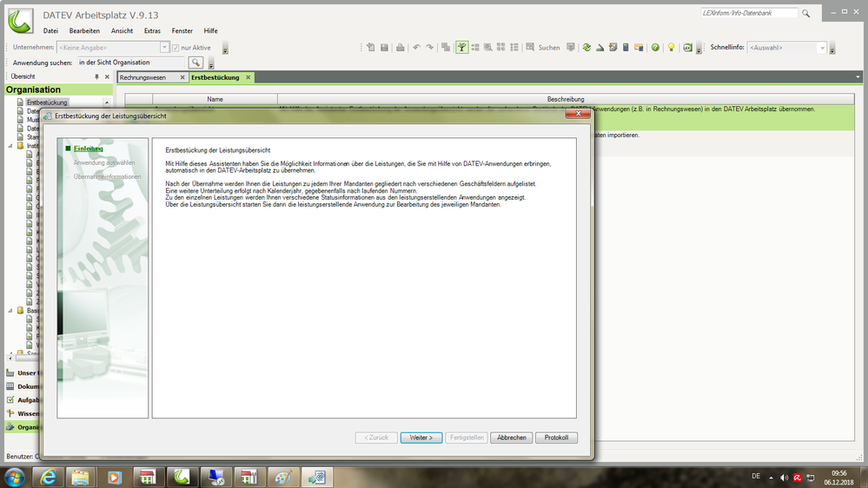
Task: Click the magnifier icon beside Anwendung suchen
Action: point(196,63)
